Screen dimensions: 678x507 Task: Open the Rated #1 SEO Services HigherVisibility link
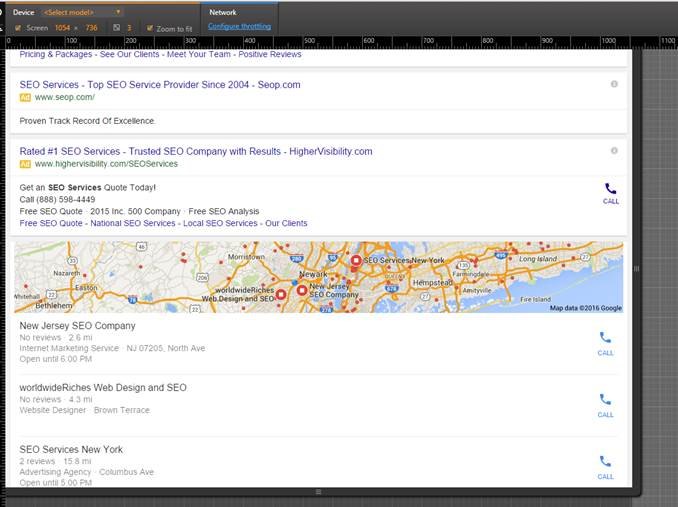point(196,151)
